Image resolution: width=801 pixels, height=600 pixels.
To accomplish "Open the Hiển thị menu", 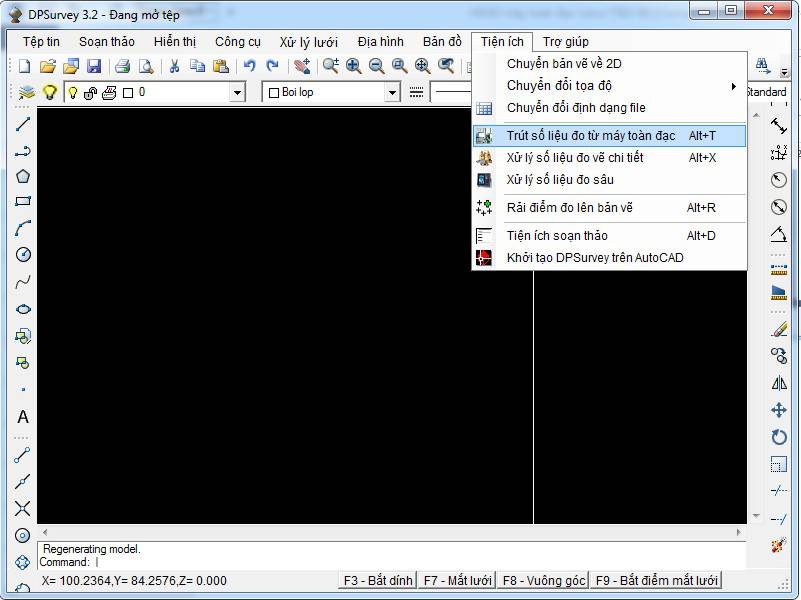I will 175,42.
